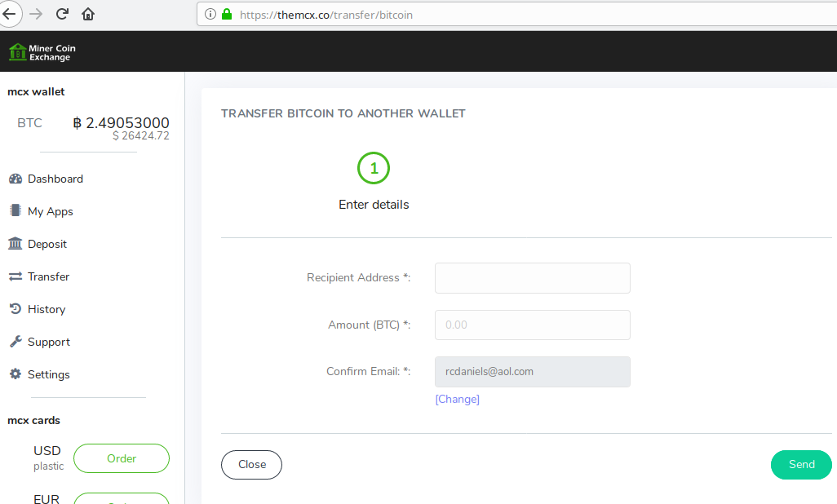The image size is (837, 504).
Task: Focus the Recipient Address field
Action: tap(532, 277)
